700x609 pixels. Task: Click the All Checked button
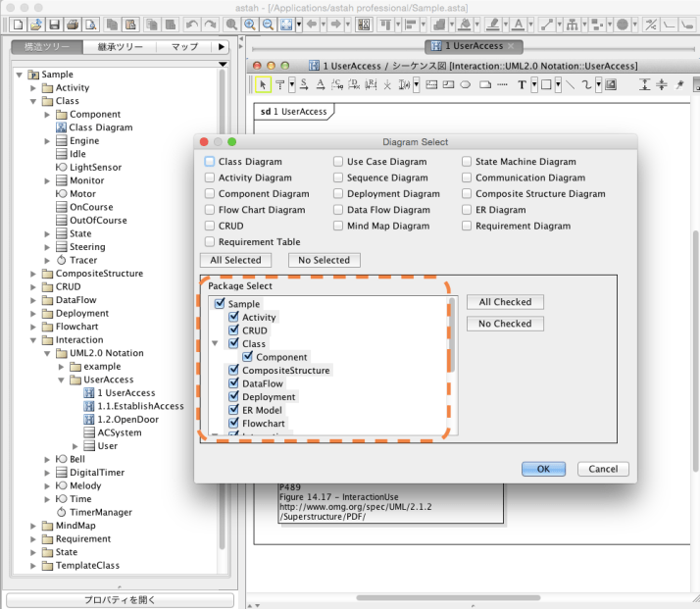pyautogui.click(x=505, y=302)
